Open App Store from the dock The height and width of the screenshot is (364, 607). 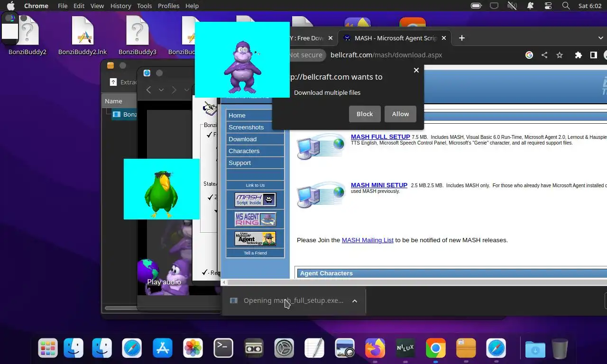tap(163, 349)
